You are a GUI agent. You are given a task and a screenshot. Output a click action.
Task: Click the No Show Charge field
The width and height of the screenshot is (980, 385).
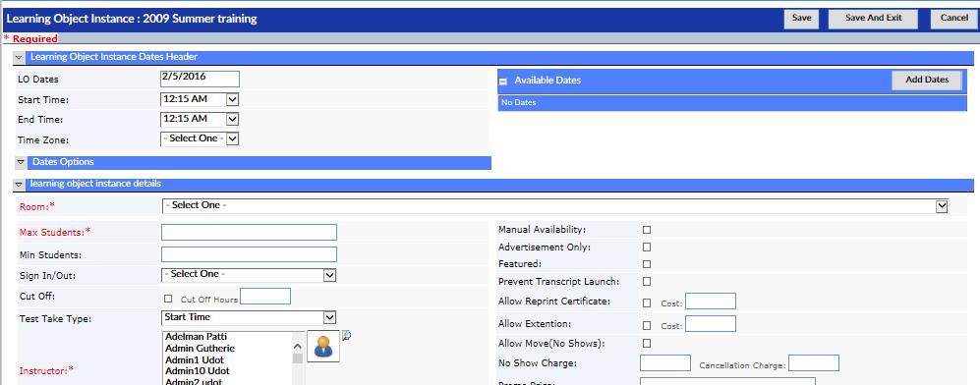click(665, 363)
